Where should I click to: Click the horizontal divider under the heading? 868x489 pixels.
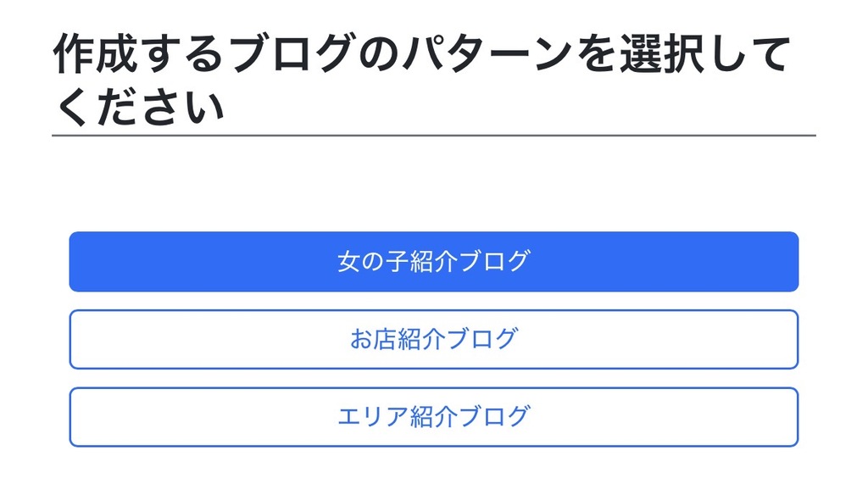click(x=433, y=135)
